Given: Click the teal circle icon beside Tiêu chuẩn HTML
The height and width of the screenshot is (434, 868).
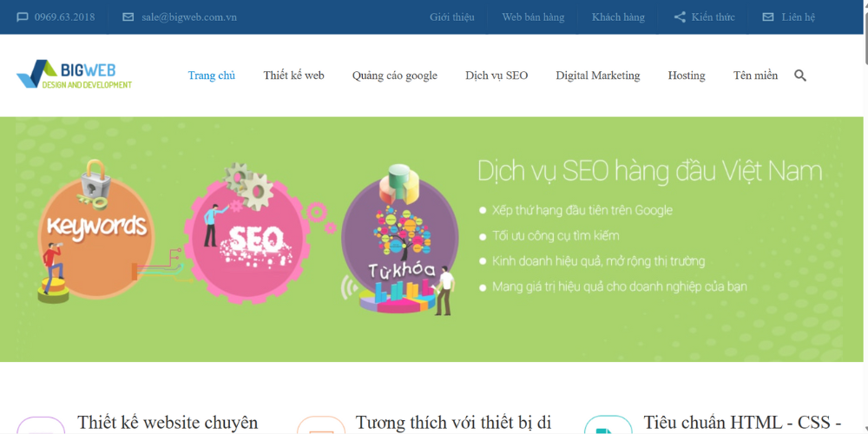Looking at the screenshot, I should [x=608, y=425].
